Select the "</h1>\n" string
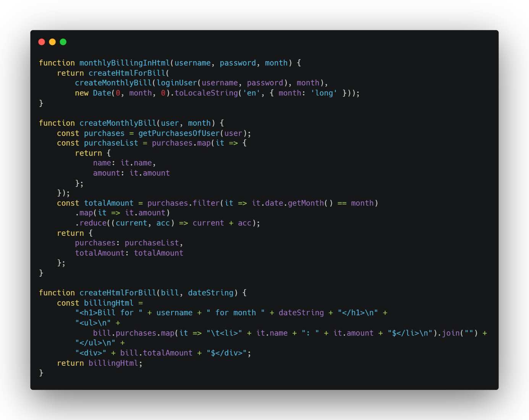Viewport: 529px width, 420px height. [x=358, y=313]
